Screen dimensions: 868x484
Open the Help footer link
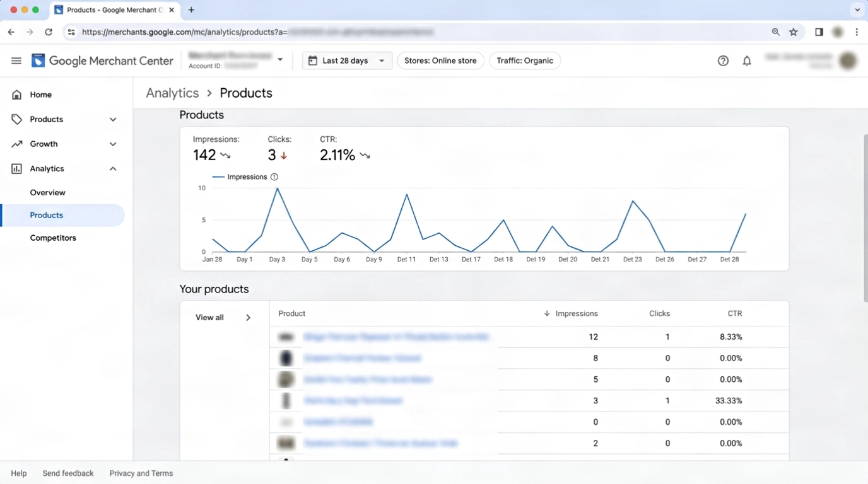[19, 473]
